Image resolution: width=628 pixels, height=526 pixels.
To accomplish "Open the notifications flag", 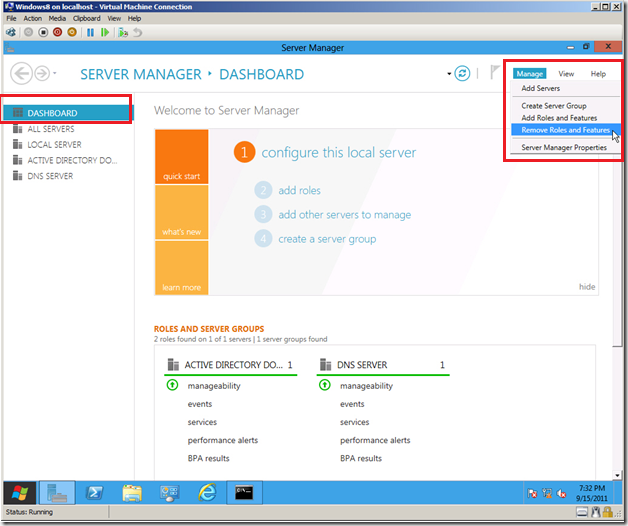I will click(495, 73).
